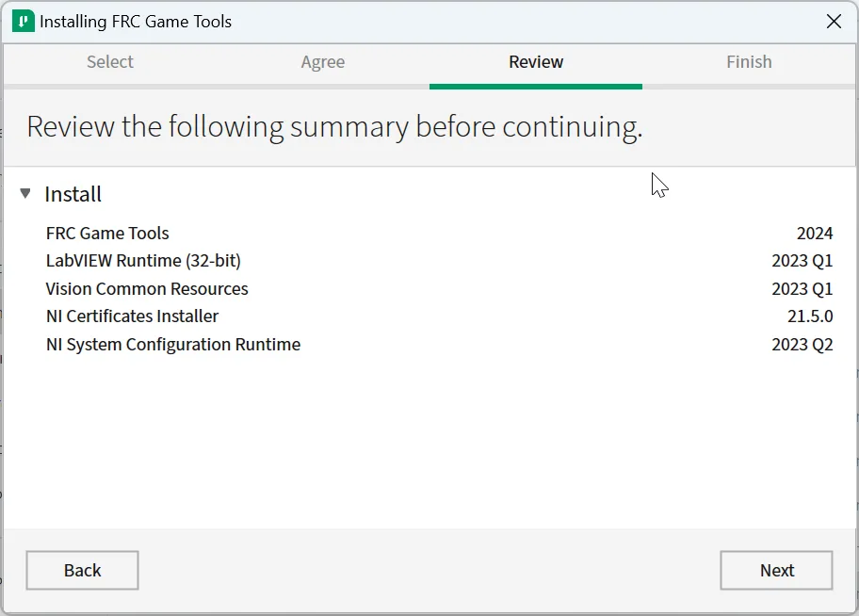This screenshot has height=616, width=859.
Task: Select the Review tab
Action: coord(536,62)
